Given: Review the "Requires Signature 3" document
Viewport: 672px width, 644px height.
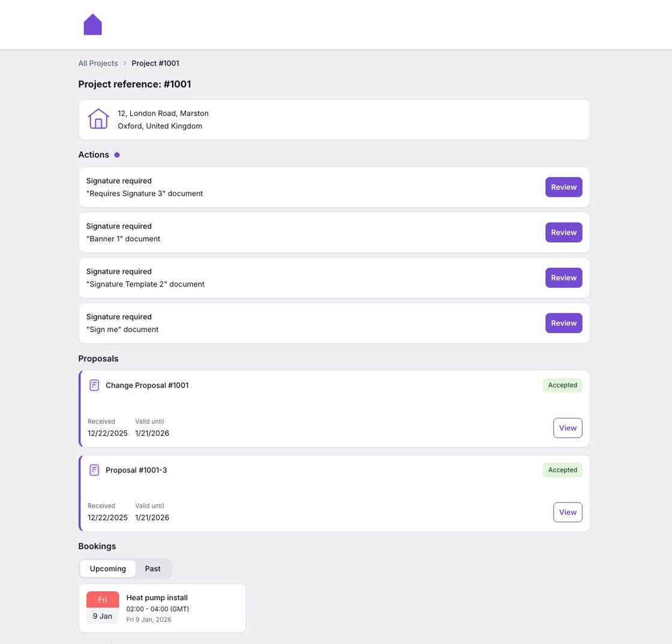Looking at the screenshot, I should coord(563,187).
